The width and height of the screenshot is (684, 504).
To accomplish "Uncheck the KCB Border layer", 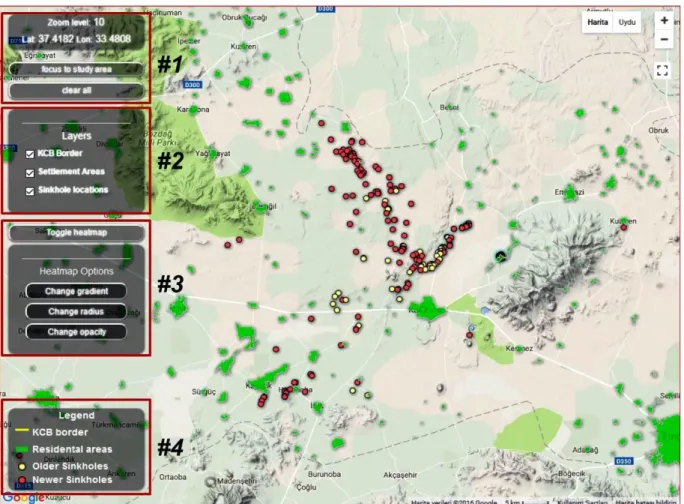I will point(30,154).
